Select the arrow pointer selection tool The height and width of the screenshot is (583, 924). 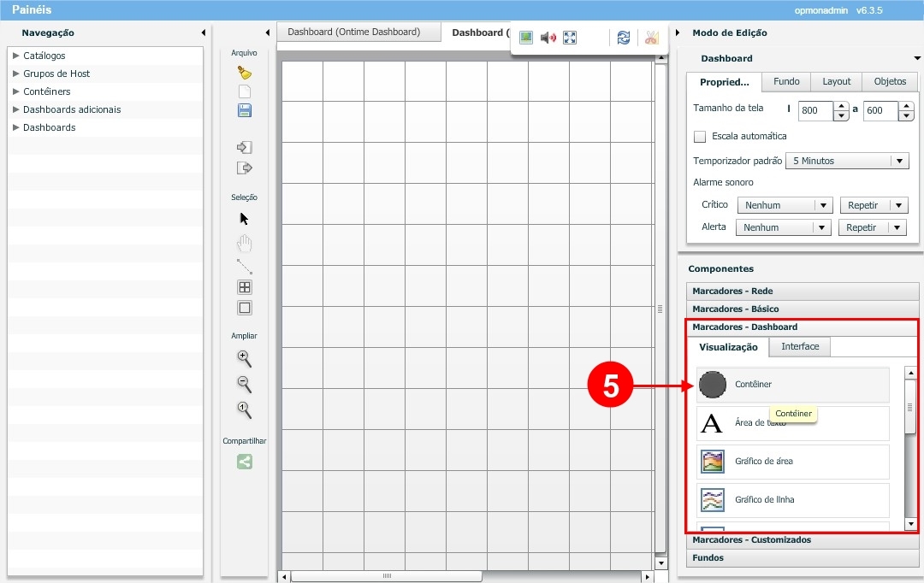click(244, 218)
